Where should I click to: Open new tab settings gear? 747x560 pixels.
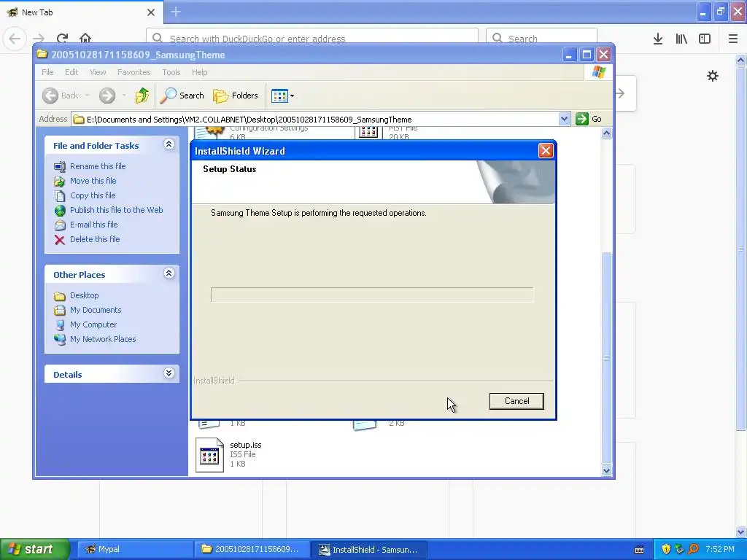[712, 76]
